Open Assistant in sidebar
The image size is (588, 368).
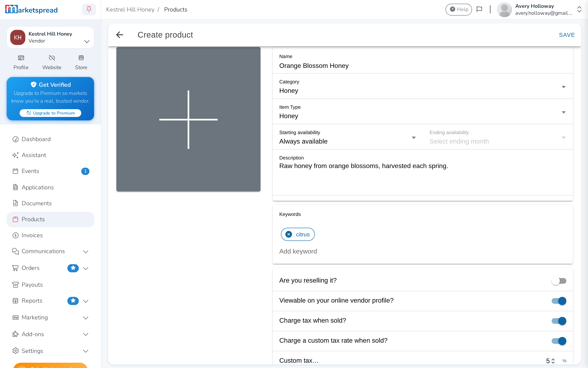click(x=50, y=155)
